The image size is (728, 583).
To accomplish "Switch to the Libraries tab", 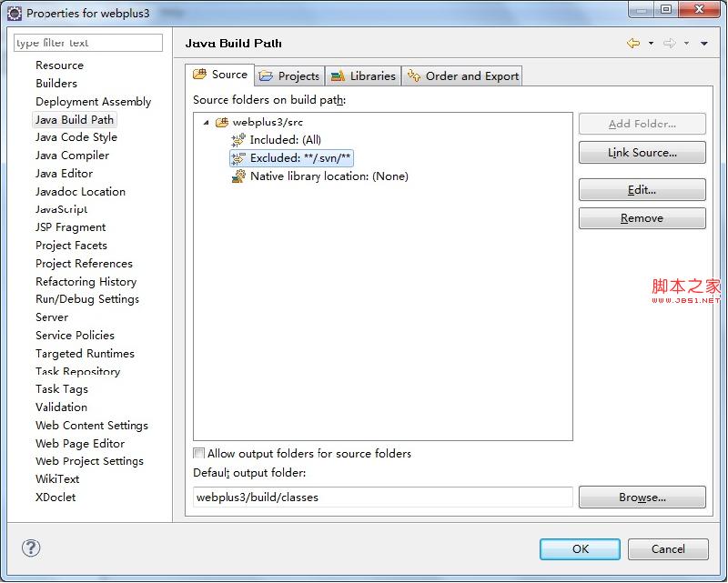I will [363, 75].
